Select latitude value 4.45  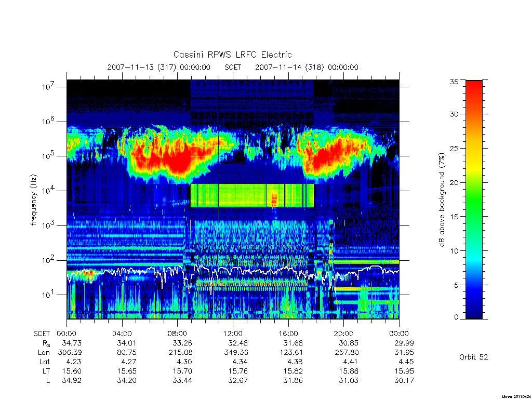[406, 362]
